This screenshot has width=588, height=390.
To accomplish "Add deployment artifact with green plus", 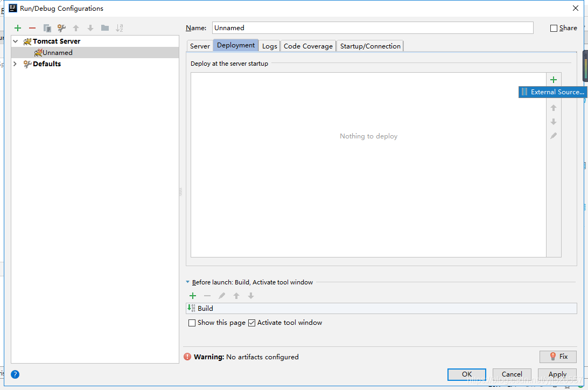I will click(554, 80).
